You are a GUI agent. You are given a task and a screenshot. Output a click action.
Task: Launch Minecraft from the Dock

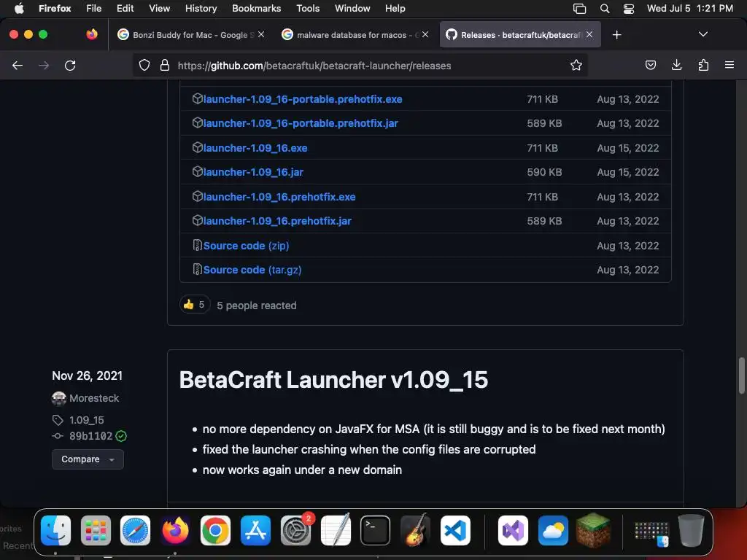coord(593,530)
